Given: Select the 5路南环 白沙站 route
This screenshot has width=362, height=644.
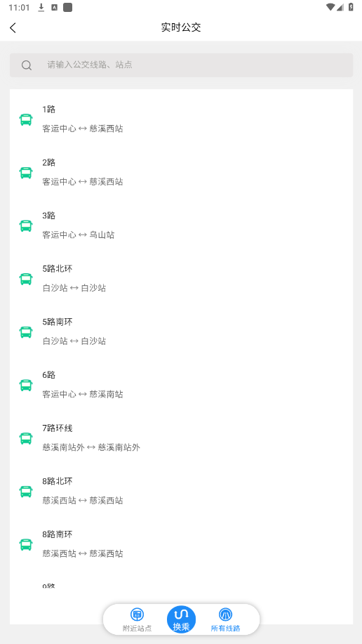Looking at the screenshot, I should (182, 331).
